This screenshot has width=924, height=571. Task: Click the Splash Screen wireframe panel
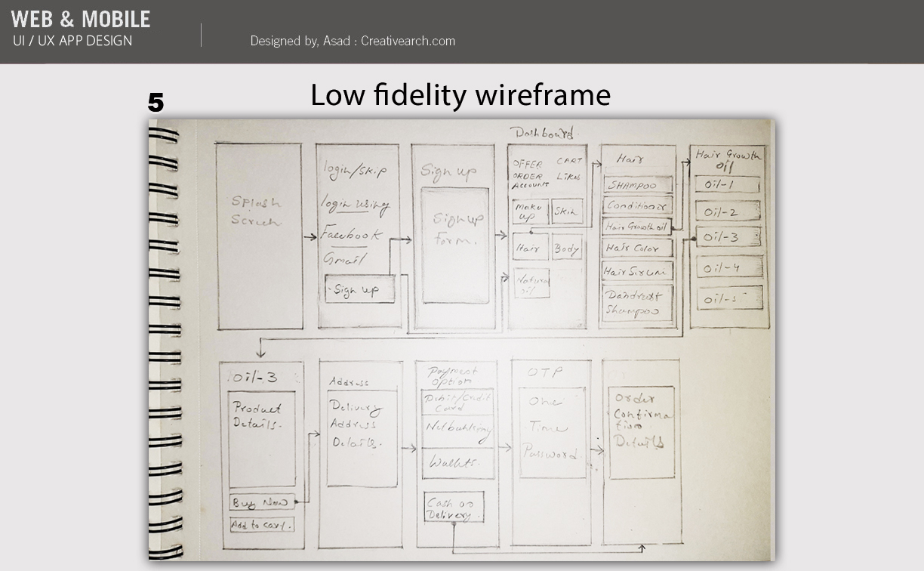coord(259,236)
